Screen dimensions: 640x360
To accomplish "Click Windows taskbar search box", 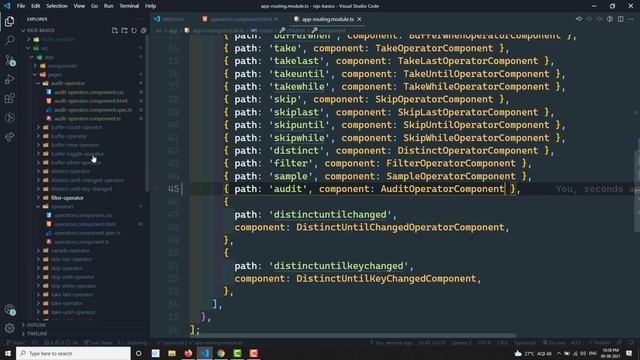I will click(x=73, y=353).
